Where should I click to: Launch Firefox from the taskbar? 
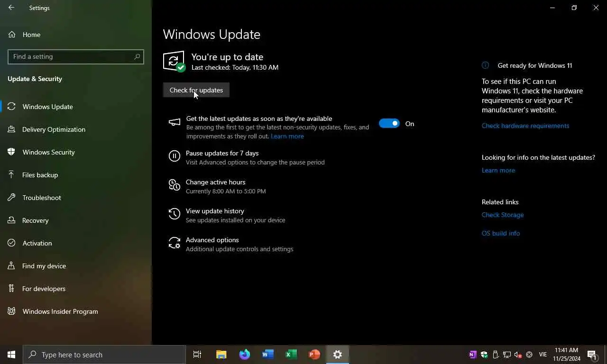point(244,355)
